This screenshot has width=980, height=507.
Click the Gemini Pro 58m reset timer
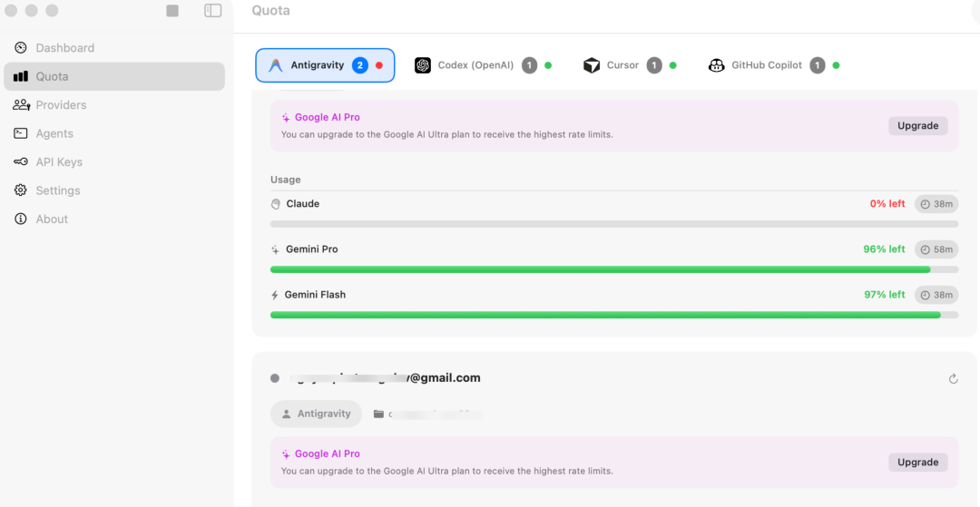(936, 249)
